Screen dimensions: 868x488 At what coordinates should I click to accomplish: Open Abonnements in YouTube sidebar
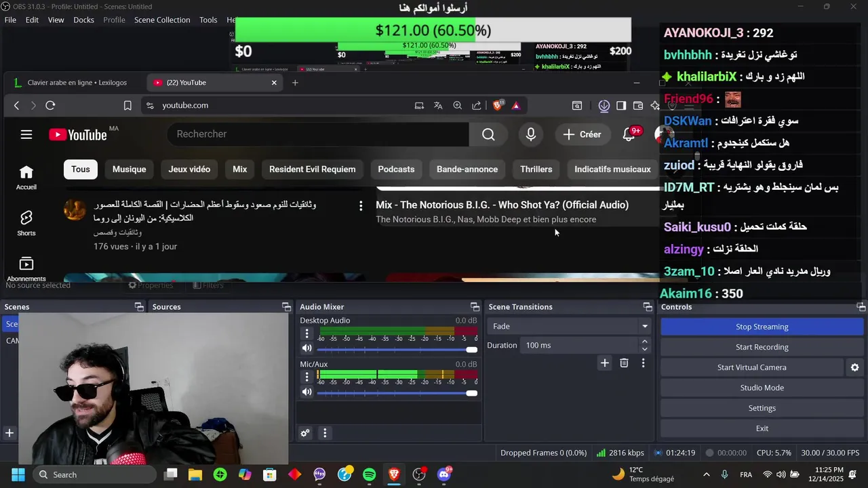click(26, 268)
